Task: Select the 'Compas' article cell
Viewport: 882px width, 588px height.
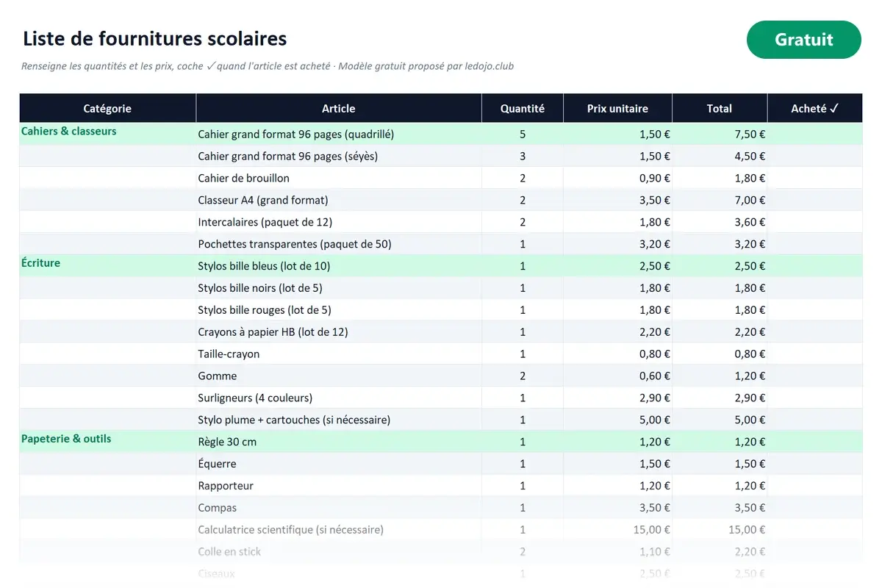Action: 339,507
